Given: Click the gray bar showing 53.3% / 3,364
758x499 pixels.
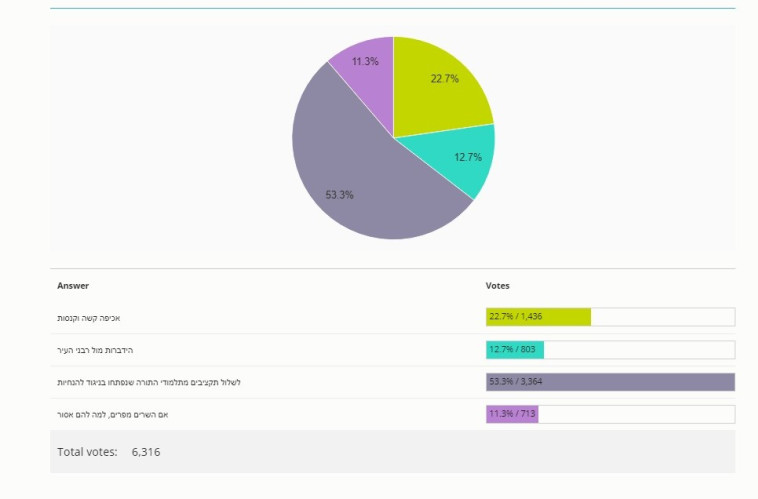Looking at the screenshot, I should [610, 382].
